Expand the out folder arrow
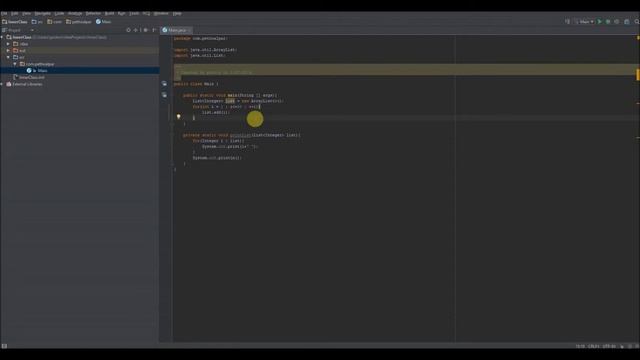Screen dimensions: 640x360 (x=9, y=51)
